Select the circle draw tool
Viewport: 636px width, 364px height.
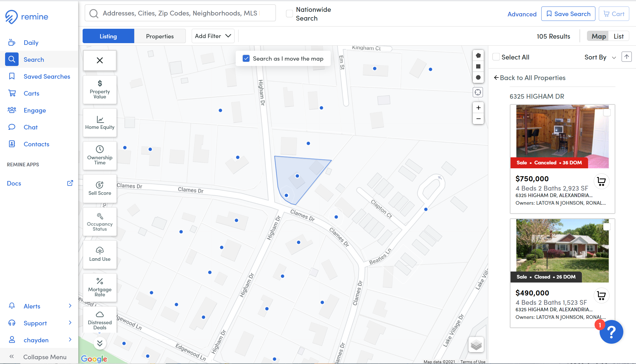pyautogui.click(x=478, y=78)
